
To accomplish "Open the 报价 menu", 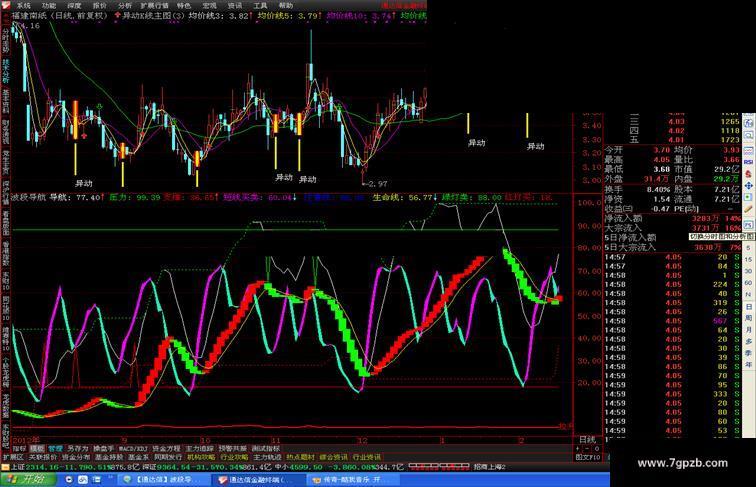I will 99,5.
